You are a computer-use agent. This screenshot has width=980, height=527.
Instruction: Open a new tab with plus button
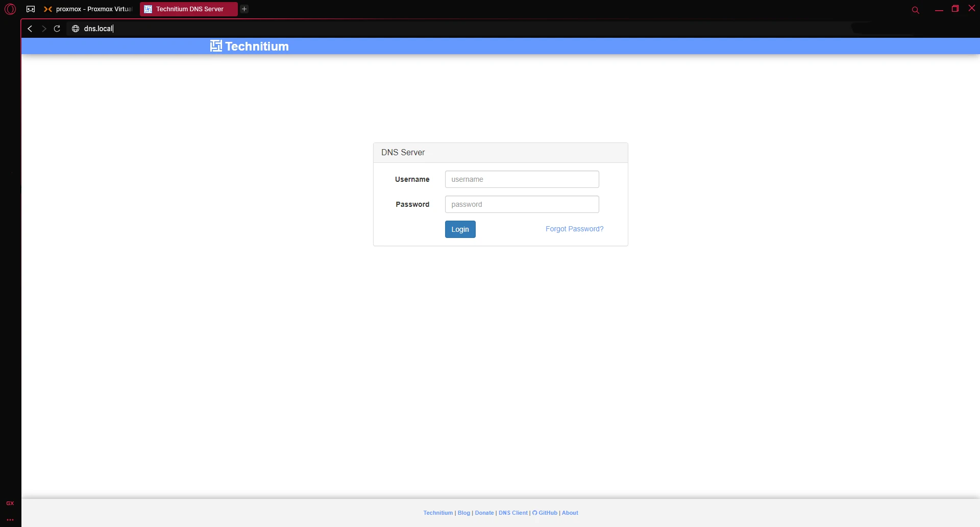[244, 9]
